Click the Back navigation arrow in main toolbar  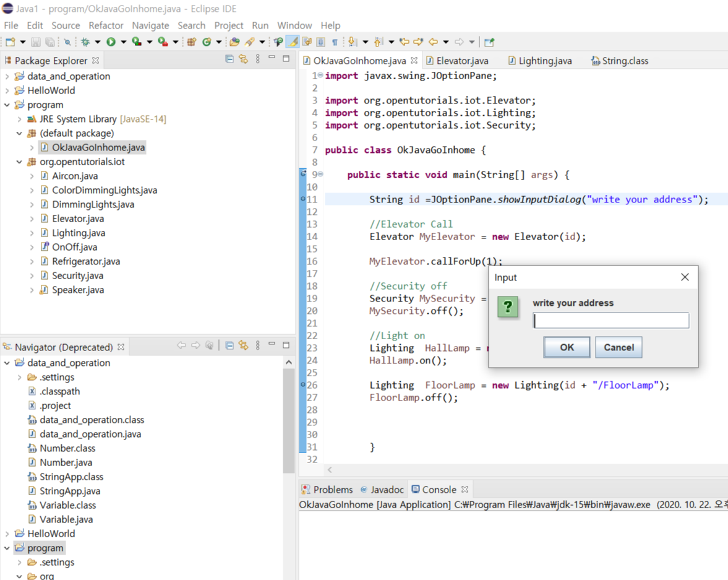point(433,42)
